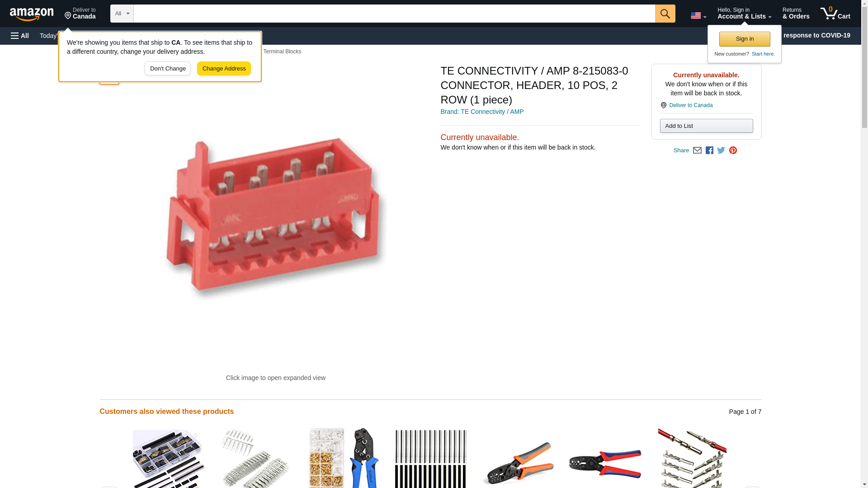Expand the search category All dropdown

[x=122, y=14]
